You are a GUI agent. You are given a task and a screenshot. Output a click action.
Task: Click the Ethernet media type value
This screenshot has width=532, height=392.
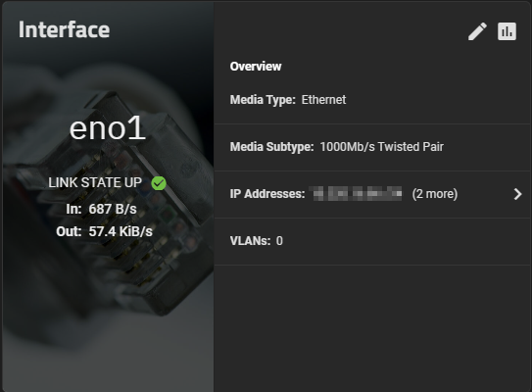[323, 100]
